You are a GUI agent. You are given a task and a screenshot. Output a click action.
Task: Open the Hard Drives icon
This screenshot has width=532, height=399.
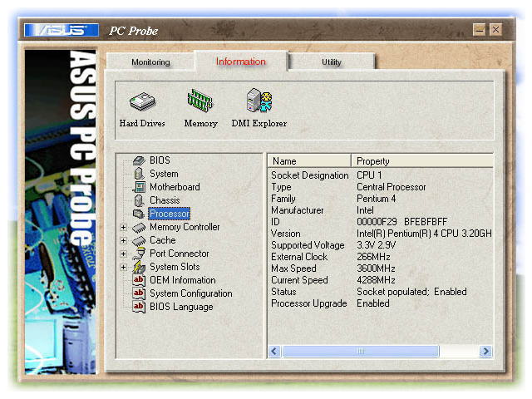(142, 101)
